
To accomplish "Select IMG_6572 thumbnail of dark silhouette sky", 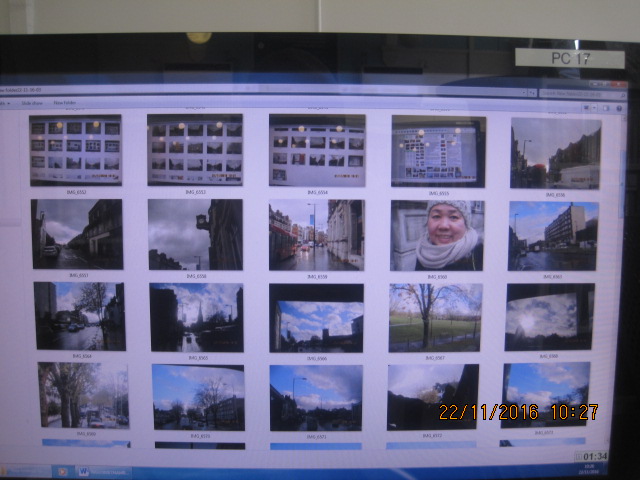I will [x=433, y=397].
